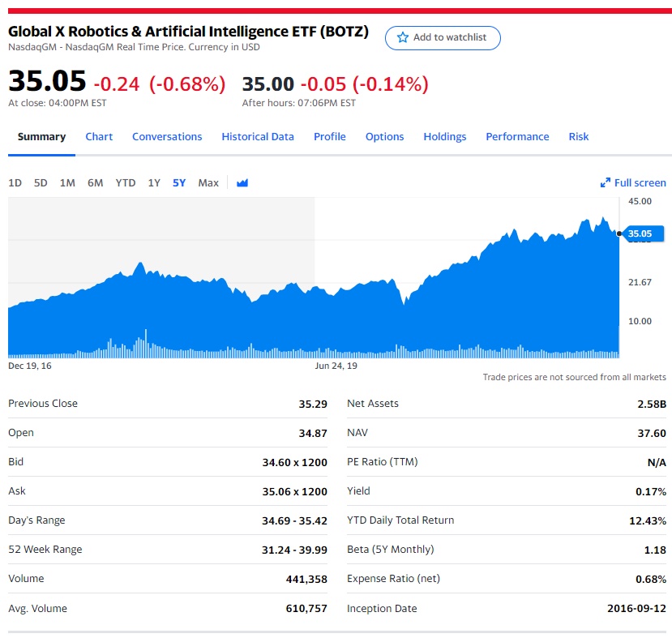This screenshot has width=672, height=638.
Task: Click the Bid value 34.60 x 1200
Action: [x=295, y=462]
